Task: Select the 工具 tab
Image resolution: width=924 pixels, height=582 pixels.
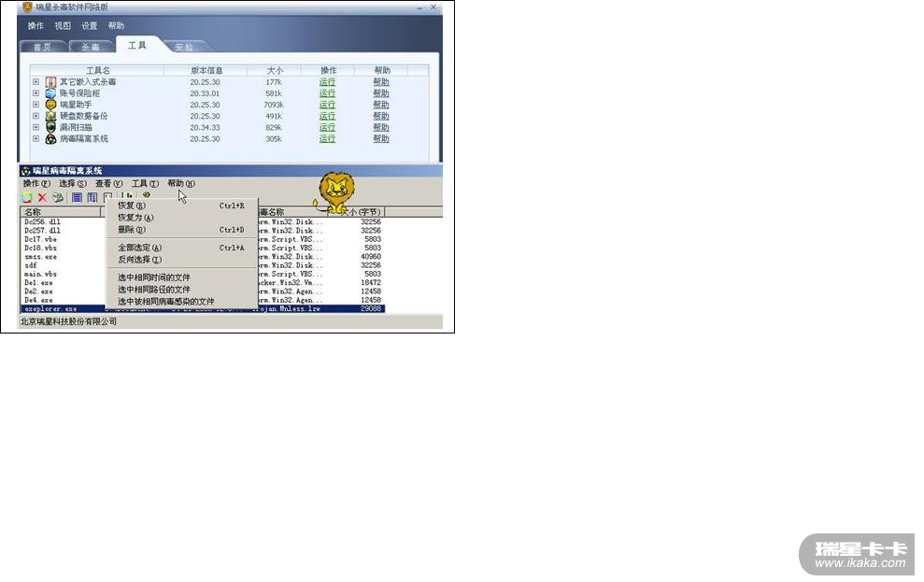Action: point(137,46)
